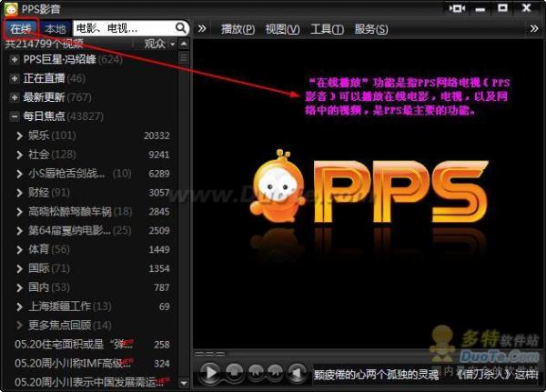The image size is (546, 392).
Task: Expand the 国际 subcategory chevron
Action: pos(19,268)
